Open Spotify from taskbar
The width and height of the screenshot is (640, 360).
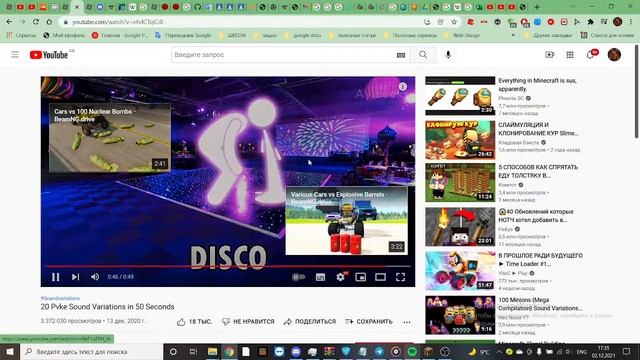[412, 351]
